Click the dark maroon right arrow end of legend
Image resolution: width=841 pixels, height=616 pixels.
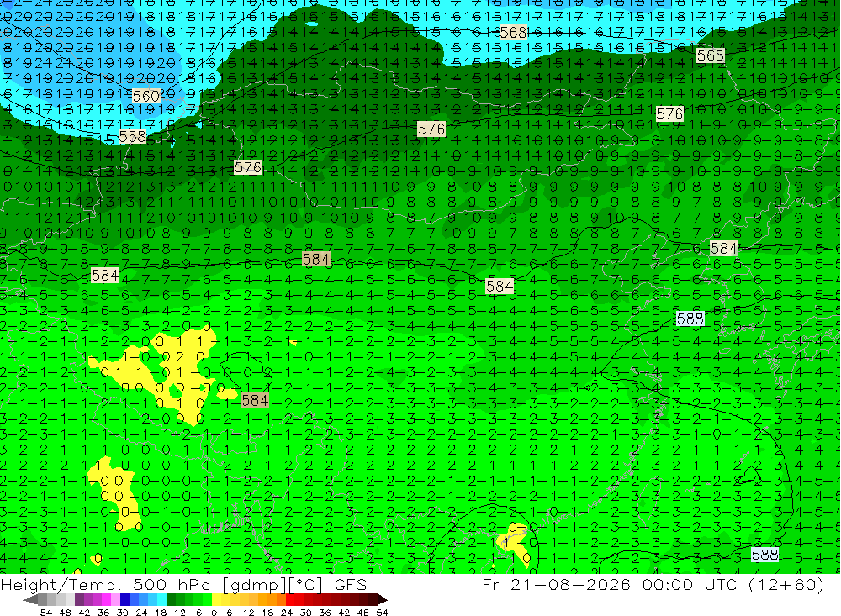tap(383, 599)
